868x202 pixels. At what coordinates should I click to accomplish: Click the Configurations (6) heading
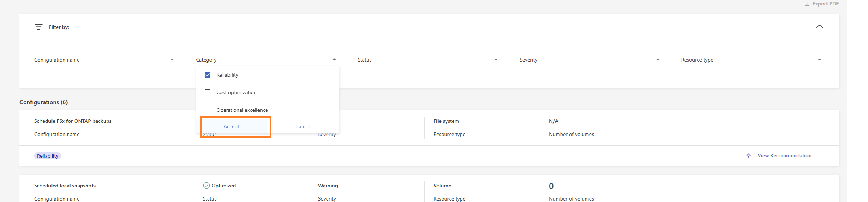tap(43, 102)
